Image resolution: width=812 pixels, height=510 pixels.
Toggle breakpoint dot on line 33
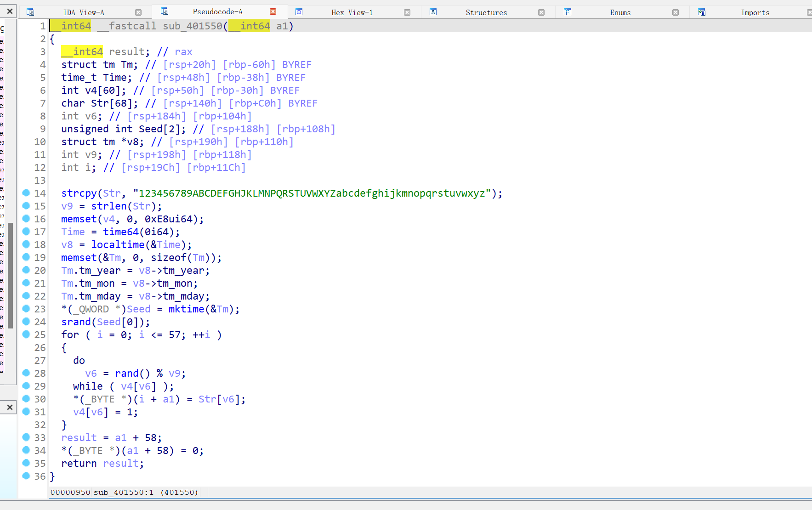coord(26,437)
